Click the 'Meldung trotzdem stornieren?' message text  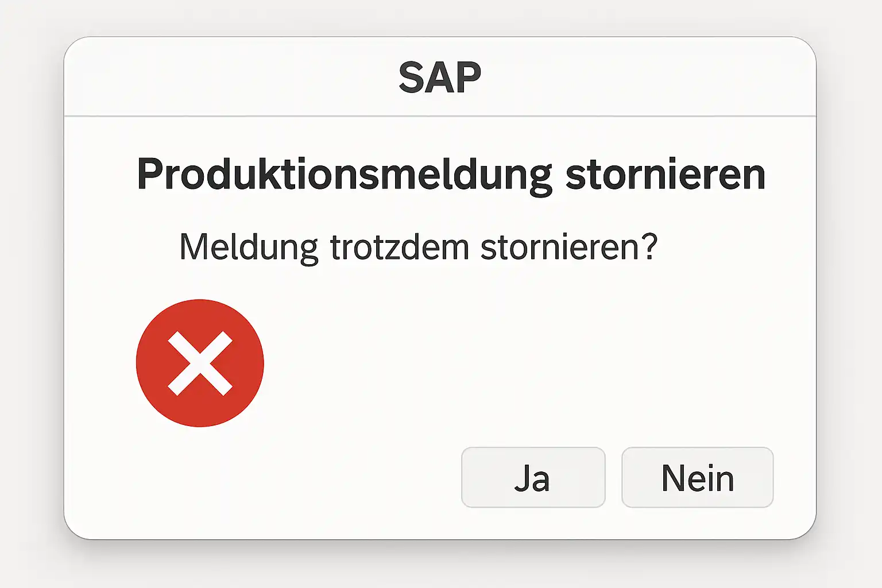[418, 247]
